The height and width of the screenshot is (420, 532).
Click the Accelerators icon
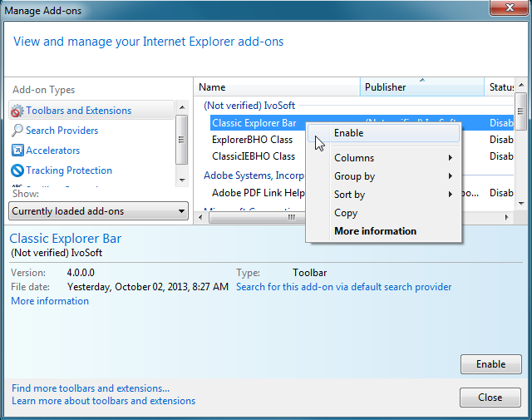coord(17,151)
